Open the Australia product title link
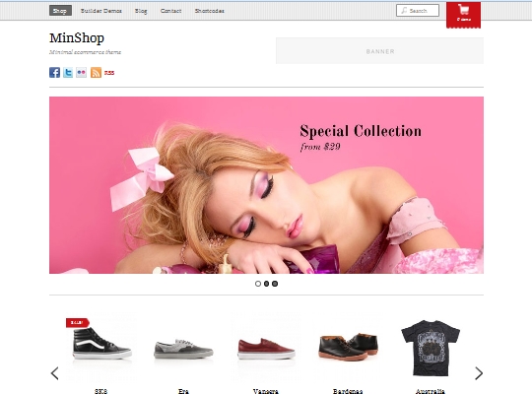This screenshot has width=532, height=394. [x=431, y=391]
